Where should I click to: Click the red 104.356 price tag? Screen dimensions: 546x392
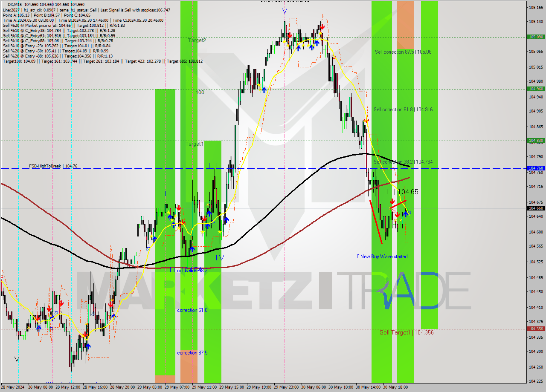click(x=536, y=329)
